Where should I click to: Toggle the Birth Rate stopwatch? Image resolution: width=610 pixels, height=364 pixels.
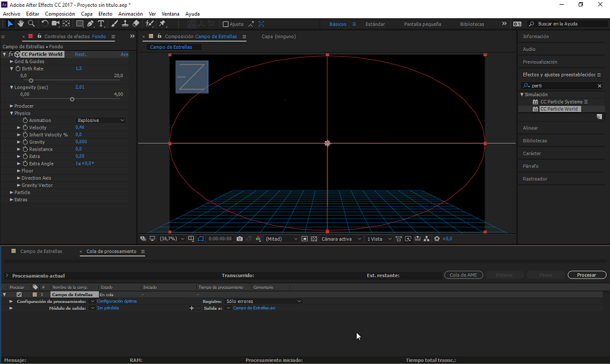pos(18,69)
